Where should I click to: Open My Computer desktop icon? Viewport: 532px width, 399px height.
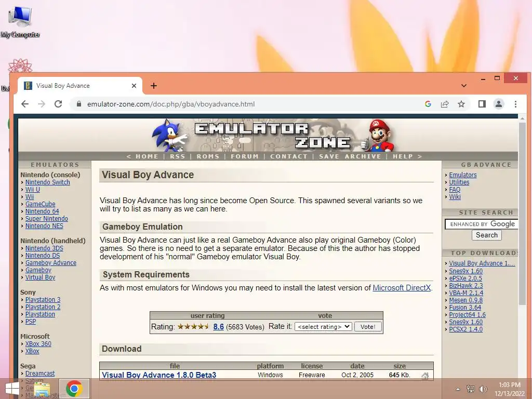20,22
